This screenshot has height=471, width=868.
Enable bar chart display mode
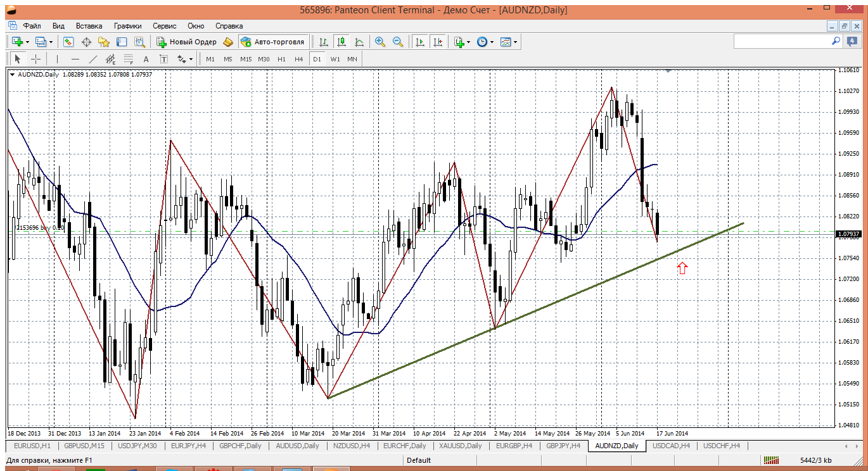[x=324, y=42]
